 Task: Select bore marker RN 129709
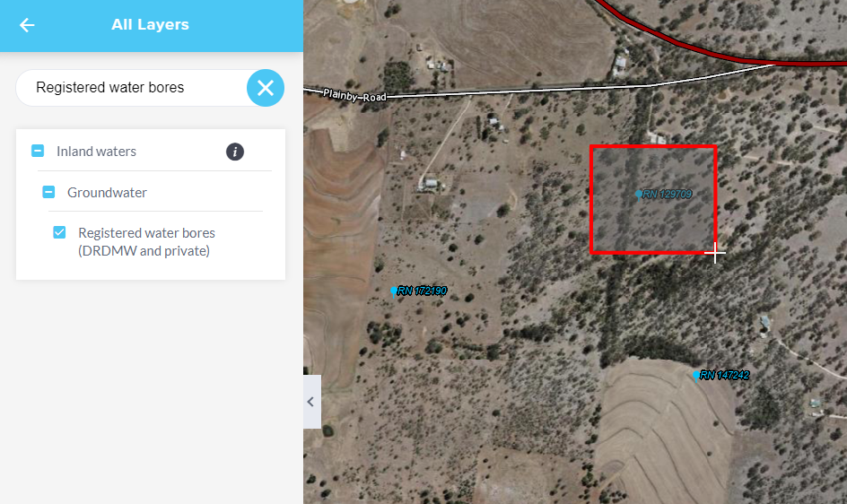639,195
